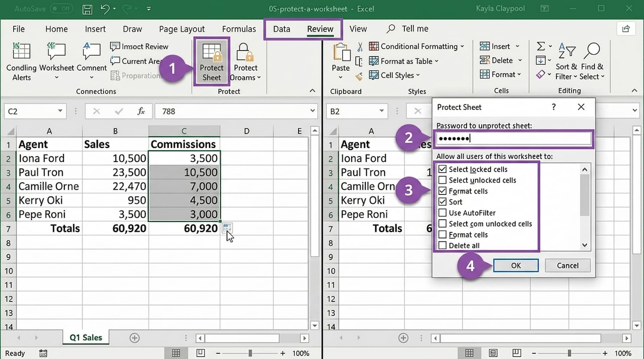This screenshot has width=644, height=359.
Task: Collapse the left ribbon with chevron
Action: pyautogui.click(x=312, y=90)
